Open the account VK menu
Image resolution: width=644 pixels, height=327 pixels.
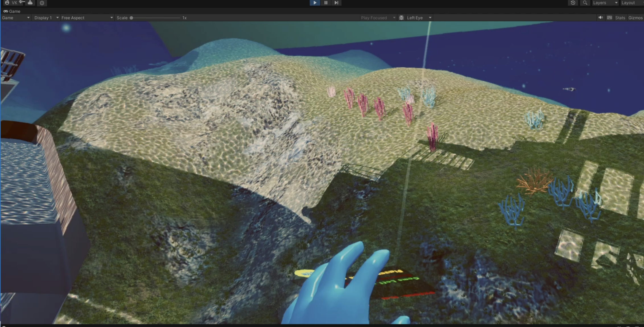point(11,3)
